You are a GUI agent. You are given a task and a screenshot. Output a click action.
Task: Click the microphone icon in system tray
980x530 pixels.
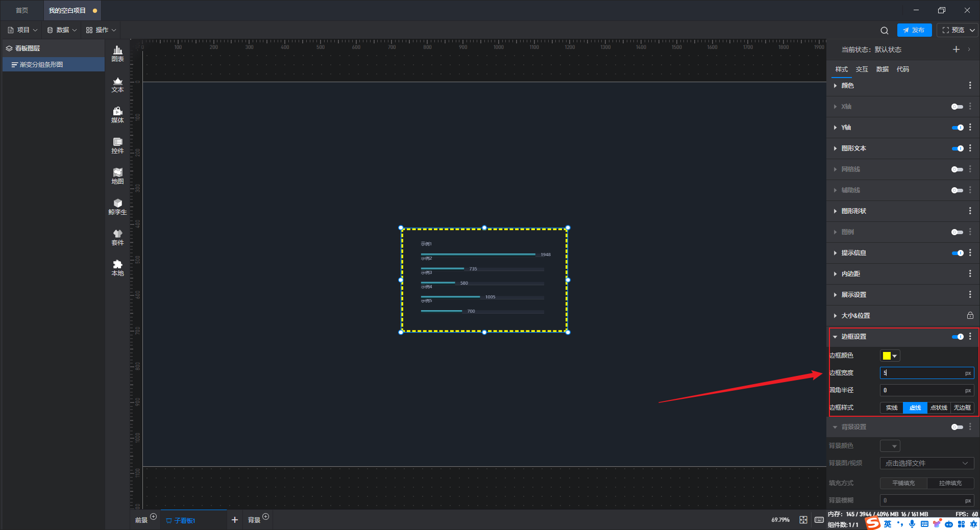[x=912, y=524]
